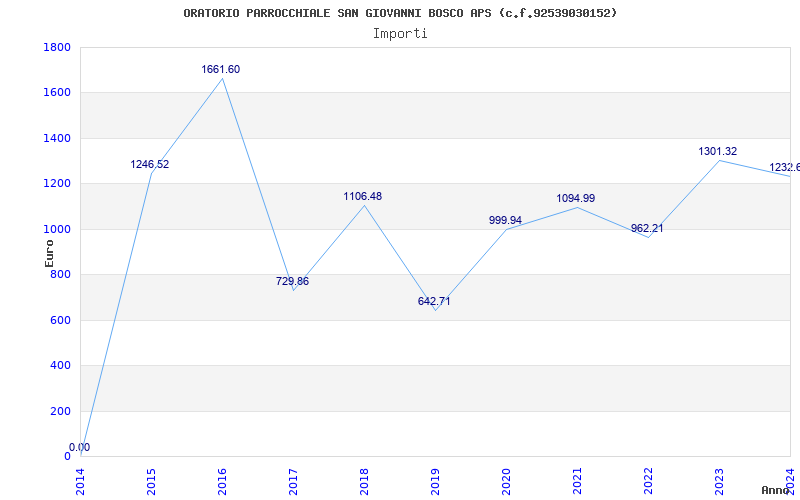Click the 1246.52 data label
Screen dimensions: 800x500
(149, 164)
